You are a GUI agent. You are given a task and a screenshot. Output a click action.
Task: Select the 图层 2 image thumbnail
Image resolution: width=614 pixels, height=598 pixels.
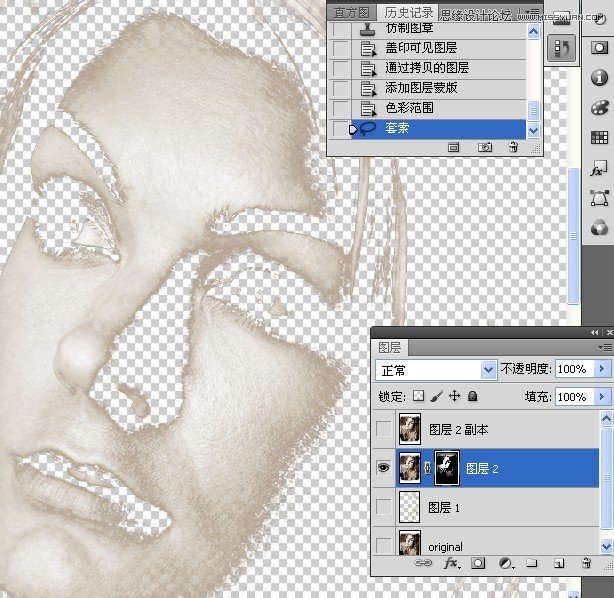(410, 468)
